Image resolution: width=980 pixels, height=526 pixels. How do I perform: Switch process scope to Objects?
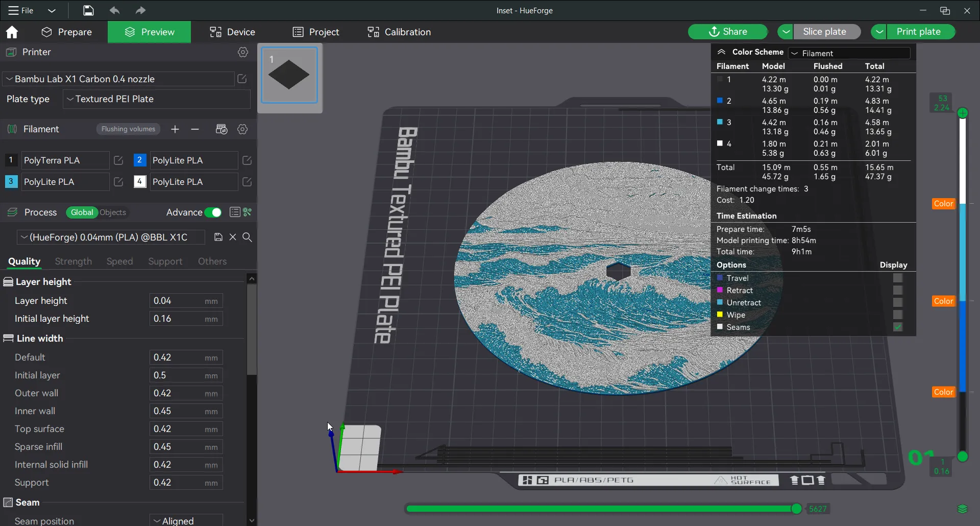(x=113, y=212)
